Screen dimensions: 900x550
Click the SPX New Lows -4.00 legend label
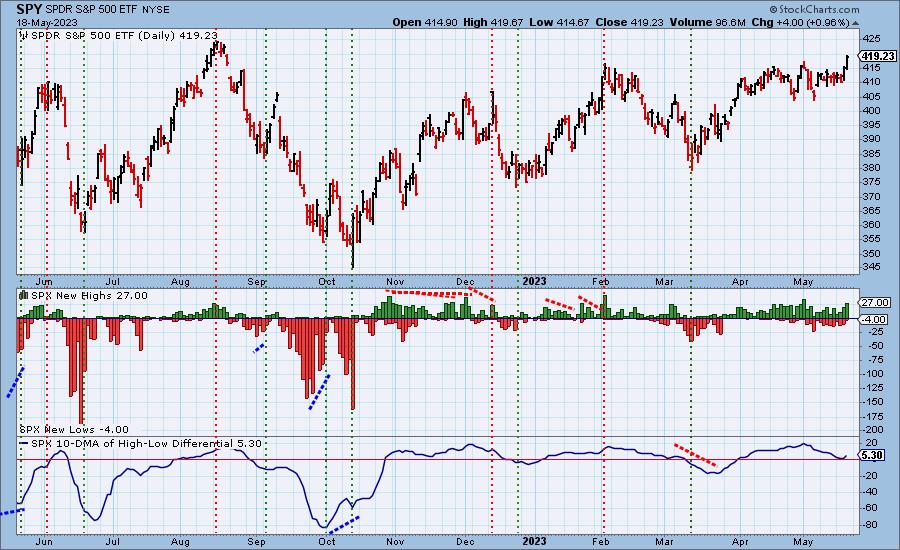(74, 429)
